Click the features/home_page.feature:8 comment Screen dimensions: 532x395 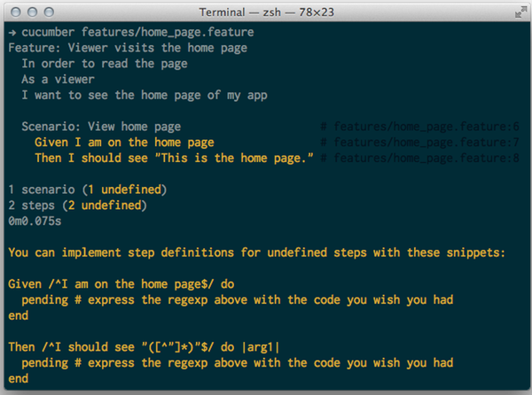419,159
